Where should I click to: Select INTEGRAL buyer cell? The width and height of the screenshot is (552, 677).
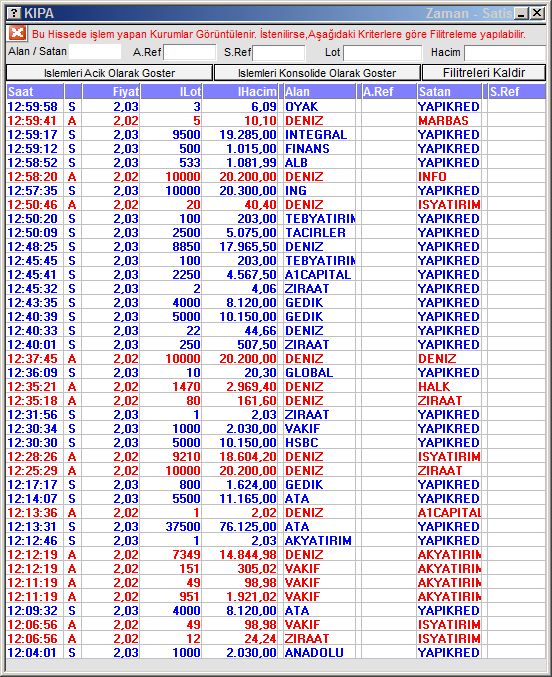point(319,134)
